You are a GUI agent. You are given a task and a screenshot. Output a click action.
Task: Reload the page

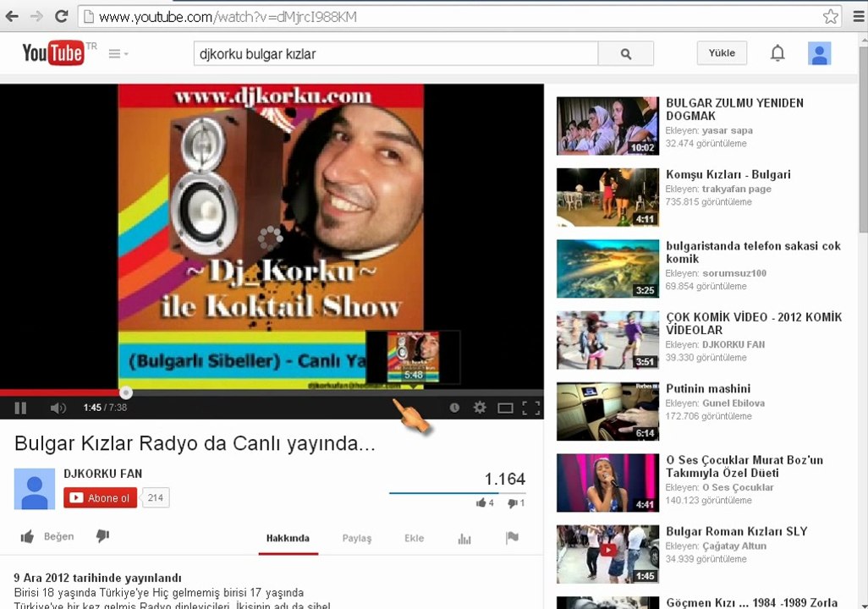point(62,17)
